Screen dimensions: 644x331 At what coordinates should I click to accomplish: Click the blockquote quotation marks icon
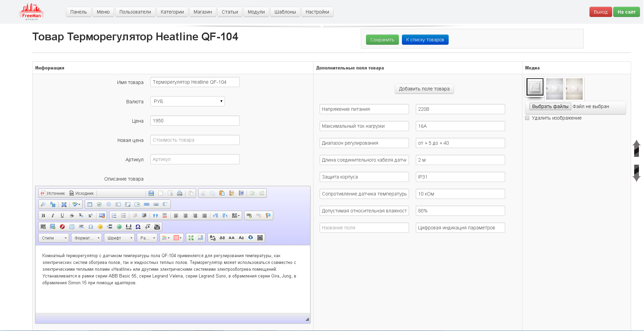pyautogui.click(x=155, y=215)
